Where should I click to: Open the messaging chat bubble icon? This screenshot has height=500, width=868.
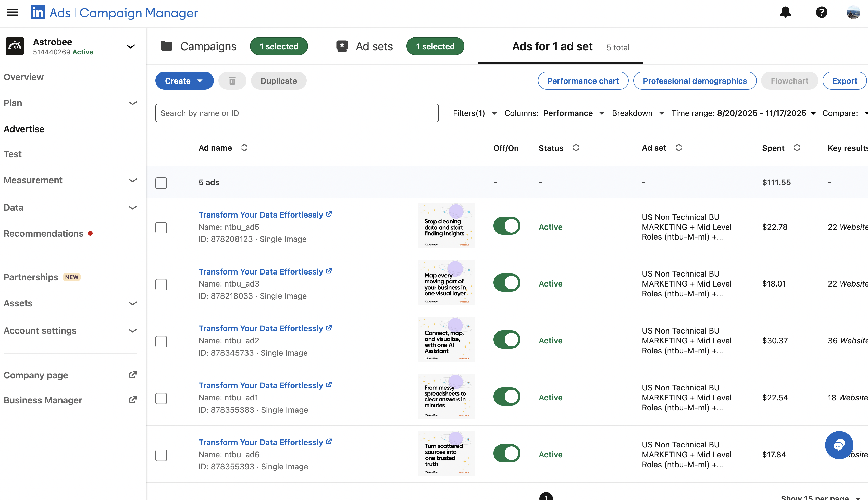839,445
